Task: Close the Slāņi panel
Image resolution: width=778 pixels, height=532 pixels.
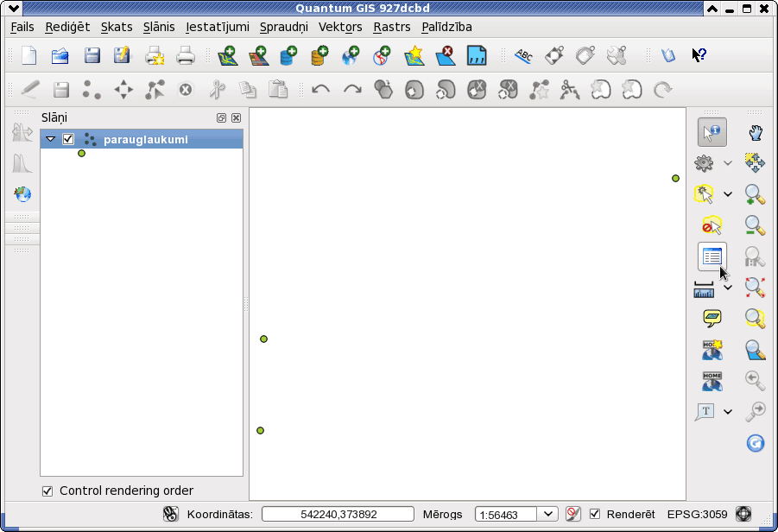Action: 237,117
